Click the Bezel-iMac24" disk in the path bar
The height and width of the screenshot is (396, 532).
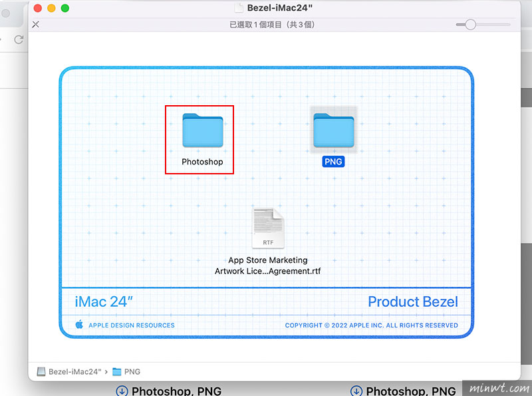pyautogui.click(x=70, y=371)
